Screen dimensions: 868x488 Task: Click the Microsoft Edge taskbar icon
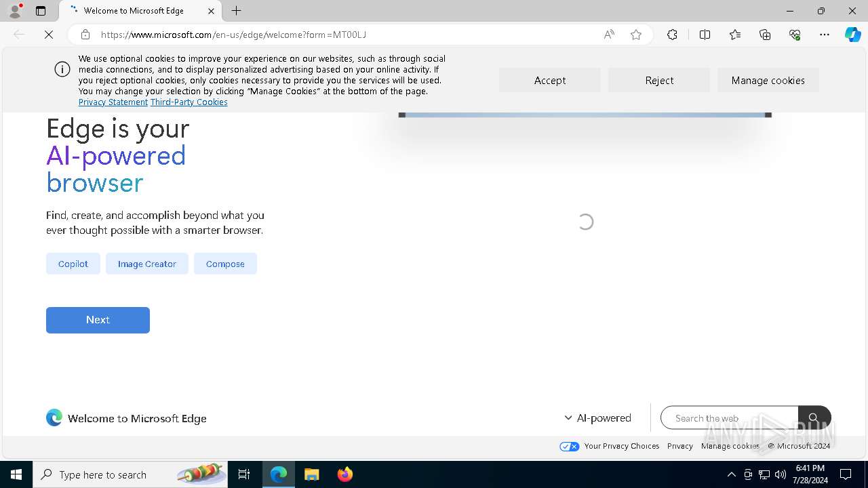point(279,474)
